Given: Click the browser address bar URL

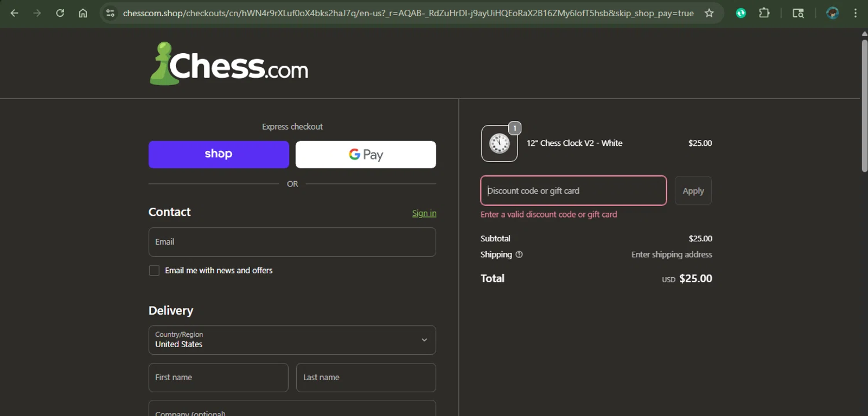Looking at the screenshot, I should (408, 13).
